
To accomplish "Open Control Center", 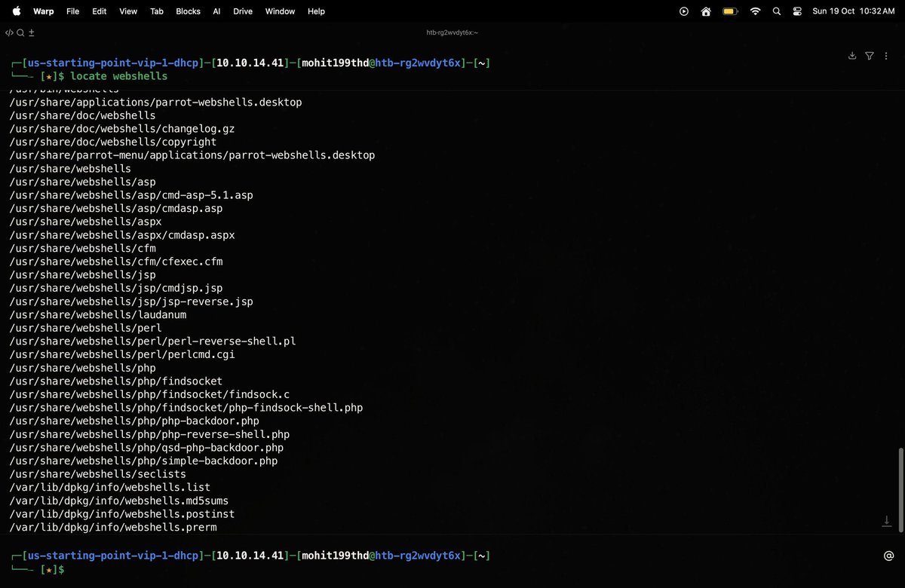I will pos(798,11).
